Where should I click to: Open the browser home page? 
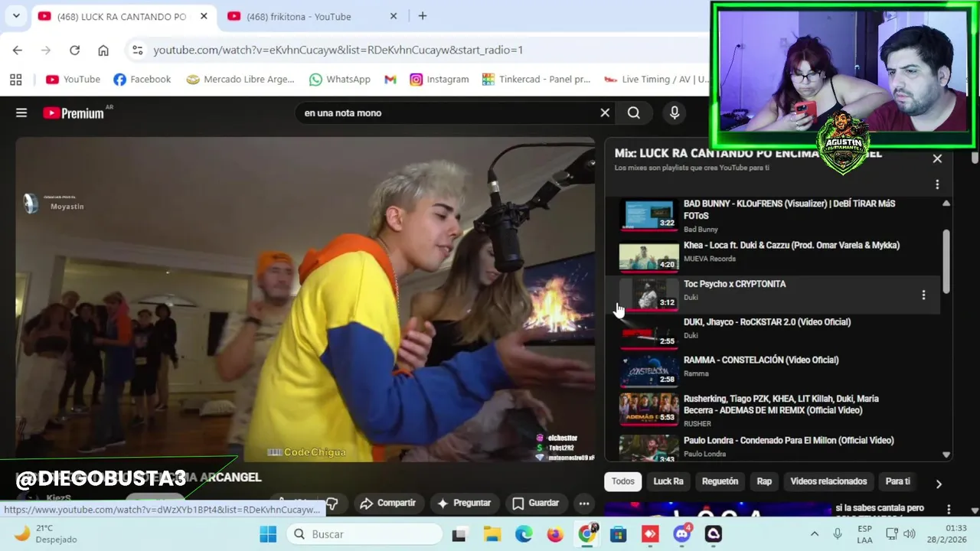(x=103, y=50)
